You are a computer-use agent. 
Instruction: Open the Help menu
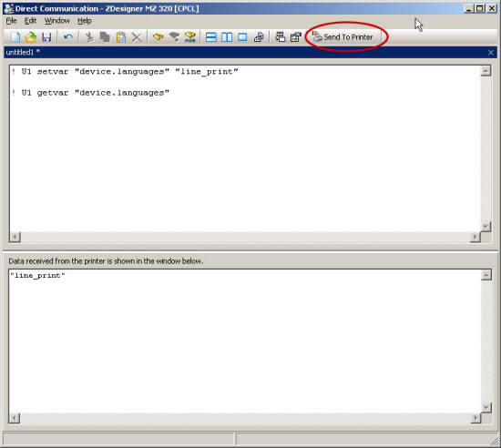(x=85, y=21)
